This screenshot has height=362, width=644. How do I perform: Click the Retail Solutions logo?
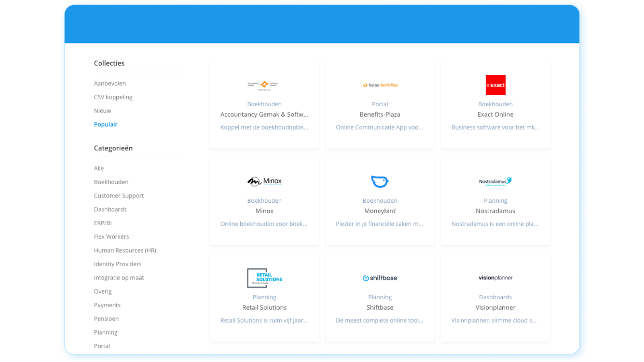(x=264, y=278)
